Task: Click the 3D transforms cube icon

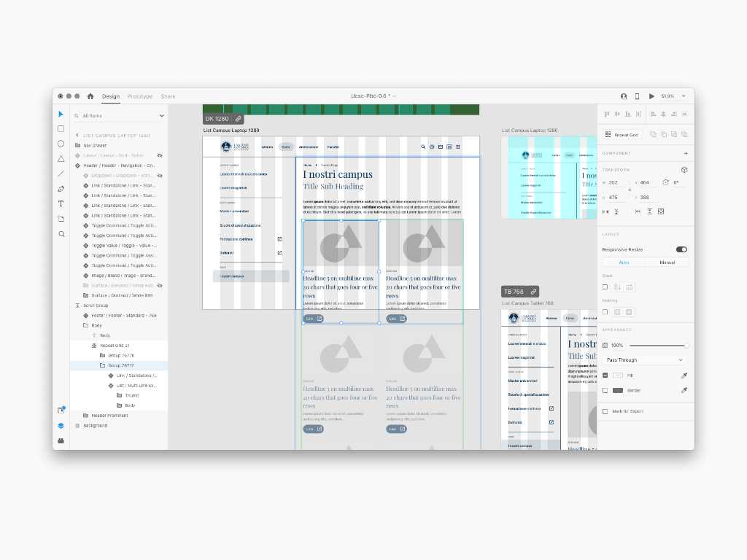Action: (x=684, y=170)
